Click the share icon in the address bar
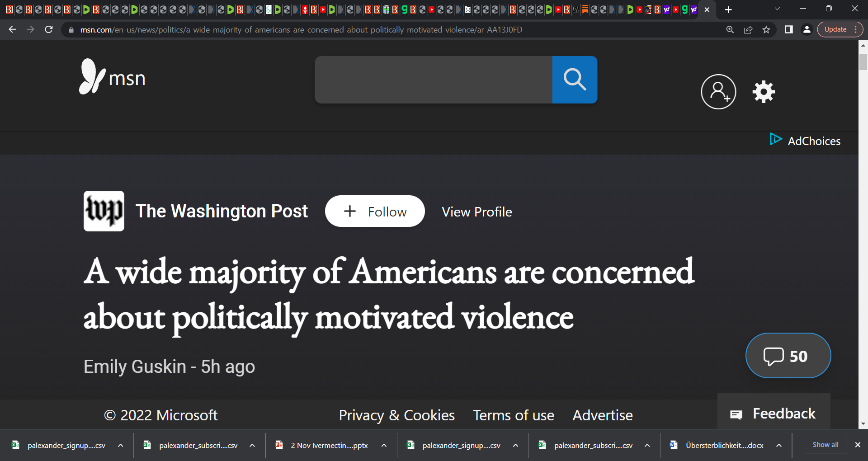This screenshot has height=461, width=868. click(x=748, y=30)
